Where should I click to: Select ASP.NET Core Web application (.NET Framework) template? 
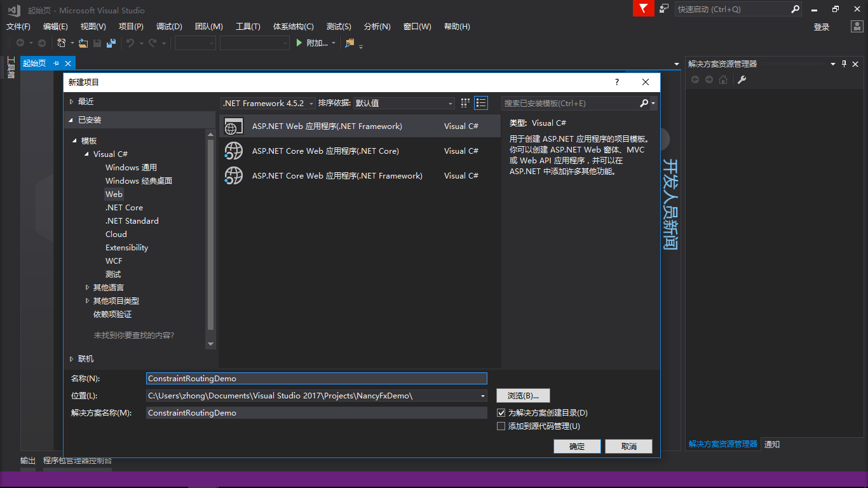[x=360, y=176]
